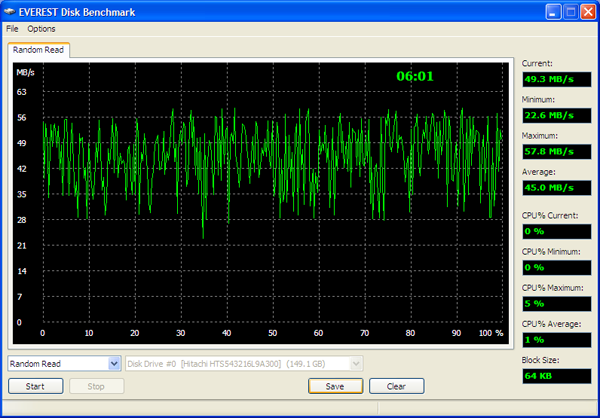Click the Start button
Image resolution: width=600 pixels, height=418 pixels.
[x=35, y=386]
